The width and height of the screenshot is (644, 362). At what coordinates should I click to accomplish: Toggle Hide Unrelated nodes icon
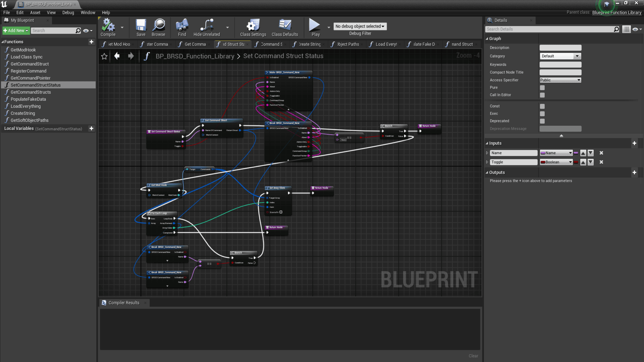click(207, 25)
